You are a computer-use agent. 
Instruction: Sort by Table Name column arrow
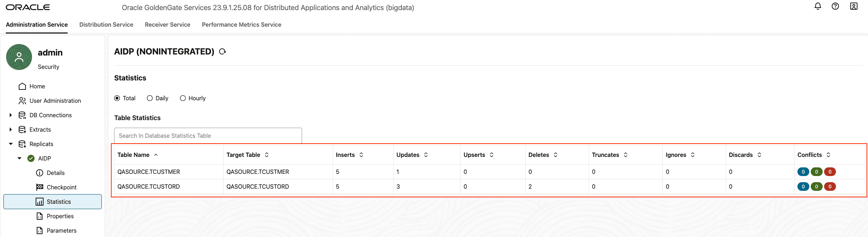pyautogui.click(x=156, y=155)
